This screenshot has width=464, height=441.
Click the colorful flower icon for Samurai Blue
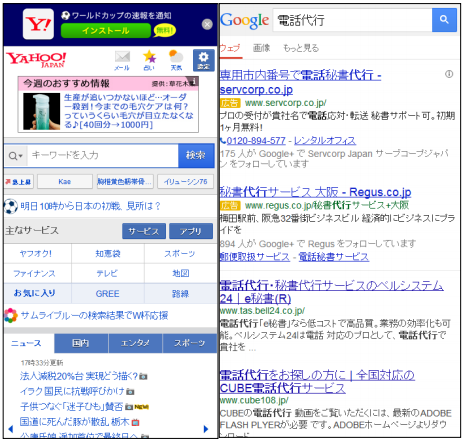tap(11, 315)
